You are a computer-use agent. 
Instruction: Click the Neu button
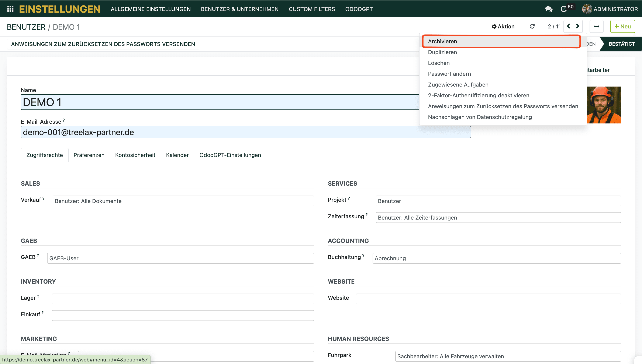tap(622, 27)
